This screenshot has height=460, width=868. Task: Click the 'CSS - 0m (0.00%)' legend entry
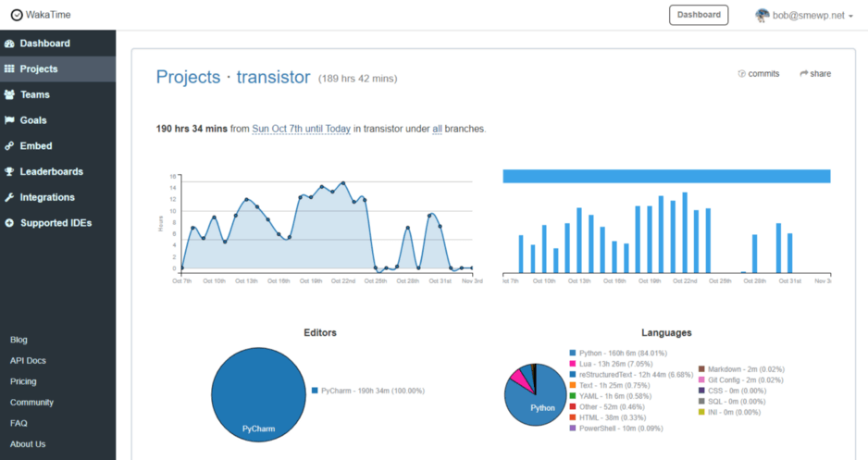[732, 391]
